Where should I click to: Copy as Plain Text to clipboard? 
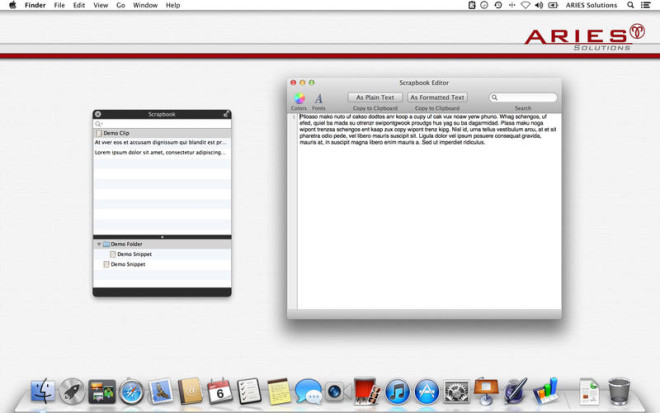coord(375,97)
